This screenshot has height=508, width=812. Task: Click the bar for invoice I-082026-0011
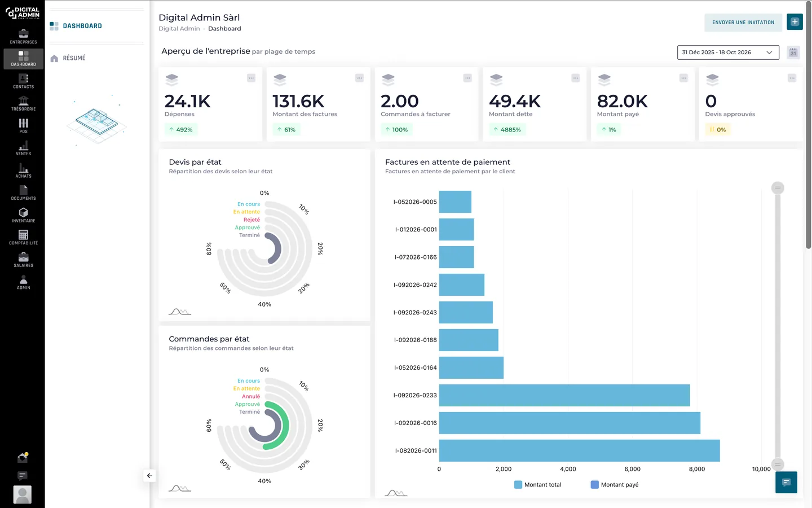pyautogui.click(x=579, y=450)
